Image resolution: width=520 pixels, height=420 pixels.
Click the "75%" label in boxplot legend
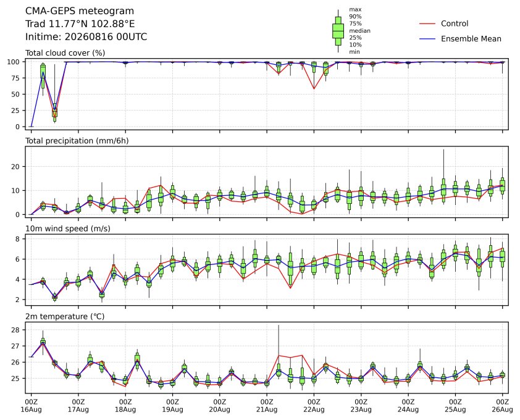click(x=355, y=23)
